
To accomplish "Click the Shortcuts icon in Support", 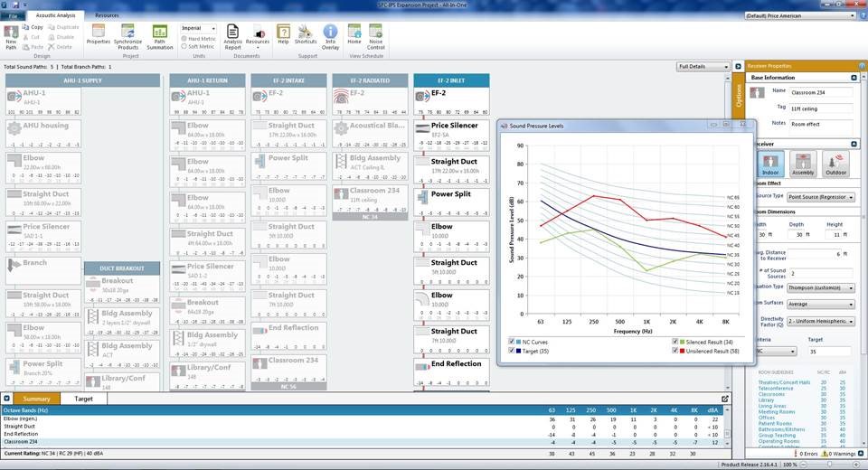I will 306,35.
